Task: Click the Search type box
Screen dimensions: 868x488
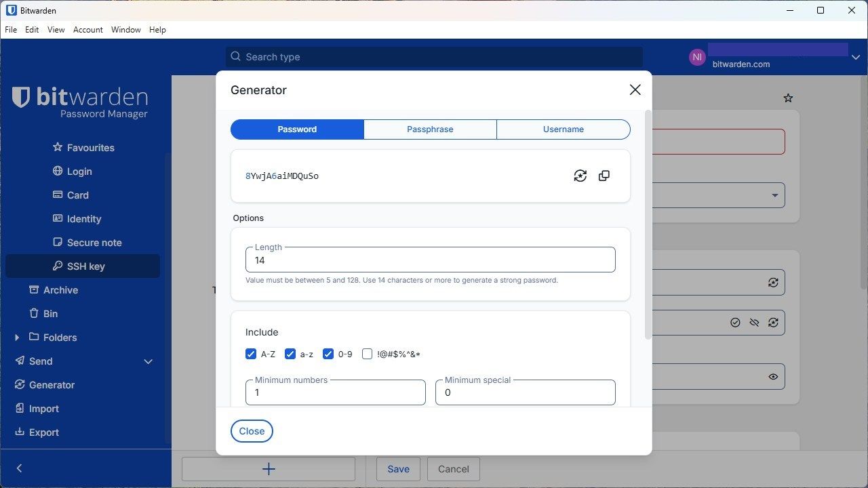Action: (434, 57)
